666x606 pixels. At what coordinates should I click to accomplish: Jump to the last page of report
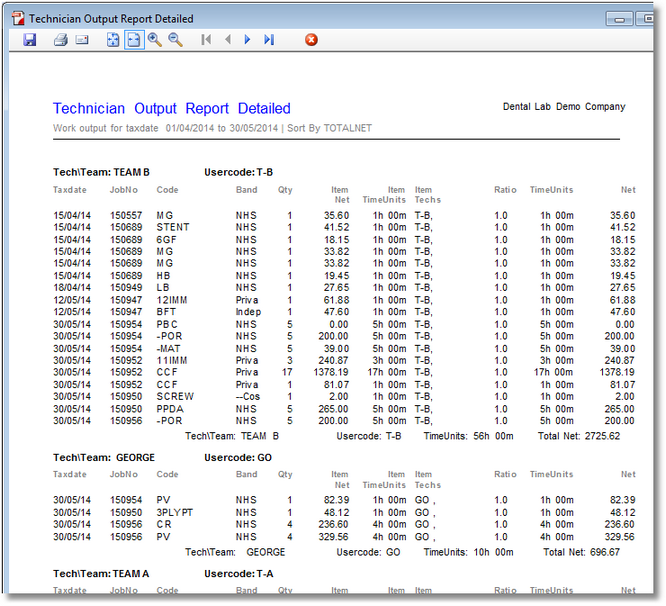[269, 40]
